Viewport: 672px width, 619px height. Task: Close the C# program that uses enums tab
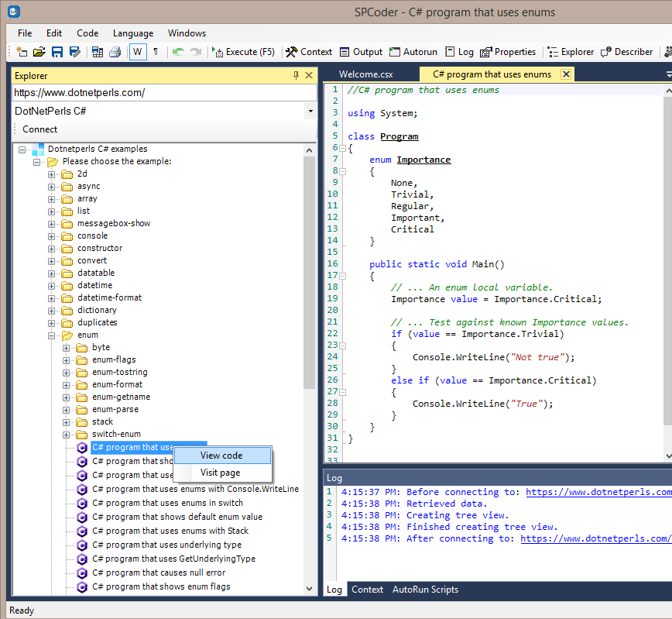(x=566, y=74)
